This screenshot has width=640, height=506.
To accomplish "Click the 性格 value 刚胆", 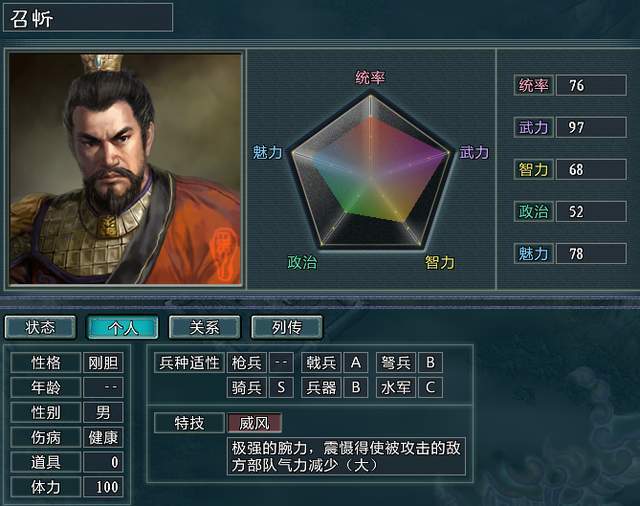I will 103,362.
